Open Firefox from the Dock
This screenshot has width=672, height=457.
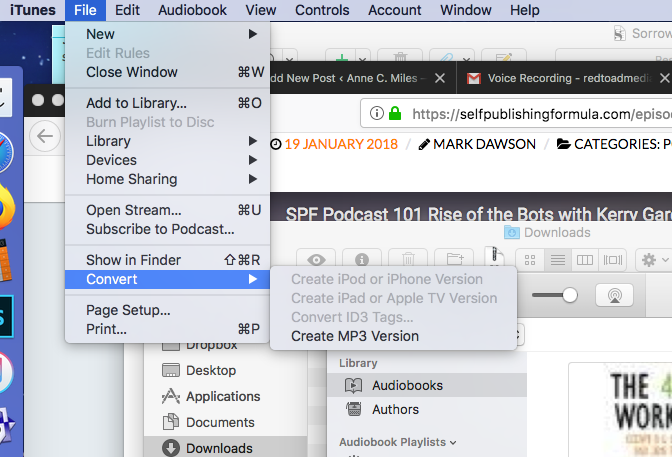(6, 208)
